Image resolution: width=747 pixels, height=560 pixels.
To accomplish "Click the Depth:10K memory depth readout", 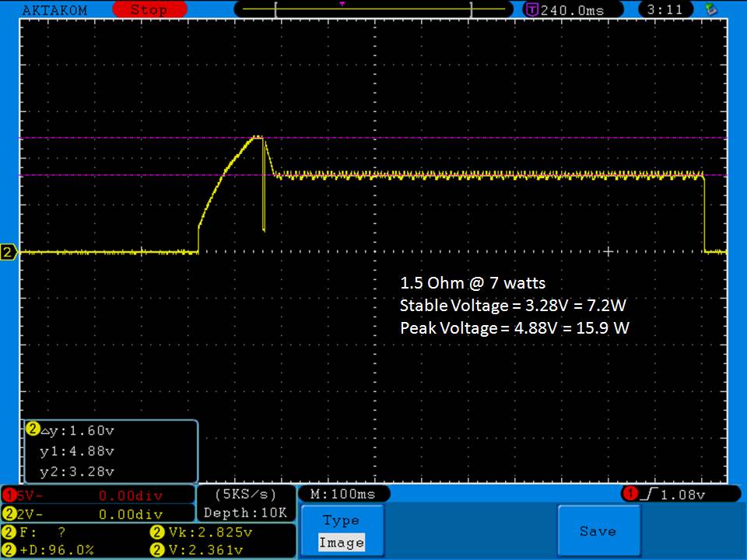I will [245, 513].
